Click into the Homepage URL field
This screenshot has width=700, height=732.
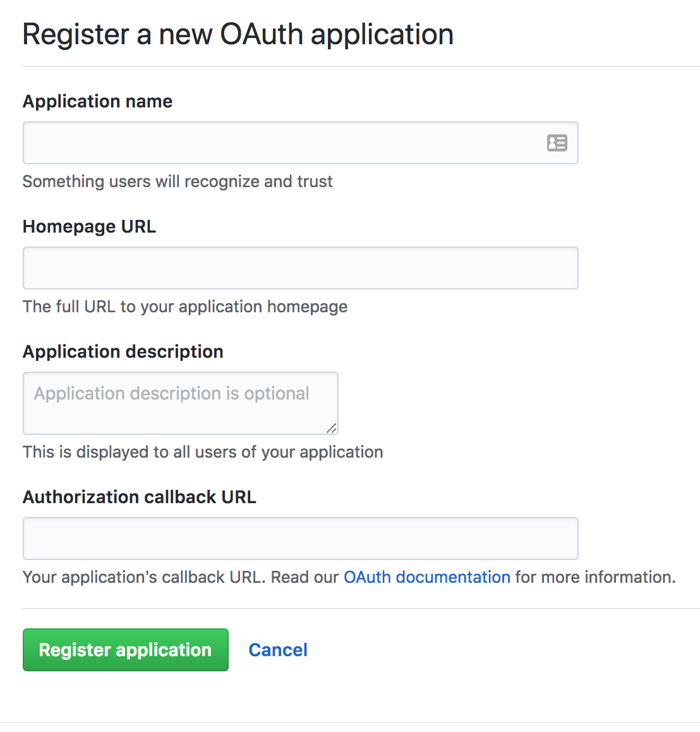(x=300, y=268)
